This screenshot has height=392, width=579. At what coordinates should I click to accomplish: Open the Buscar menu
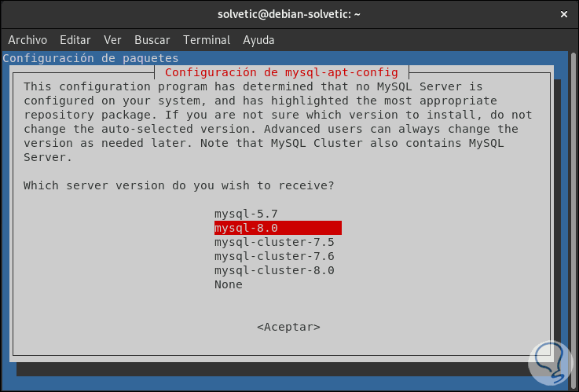click(152, 40)
